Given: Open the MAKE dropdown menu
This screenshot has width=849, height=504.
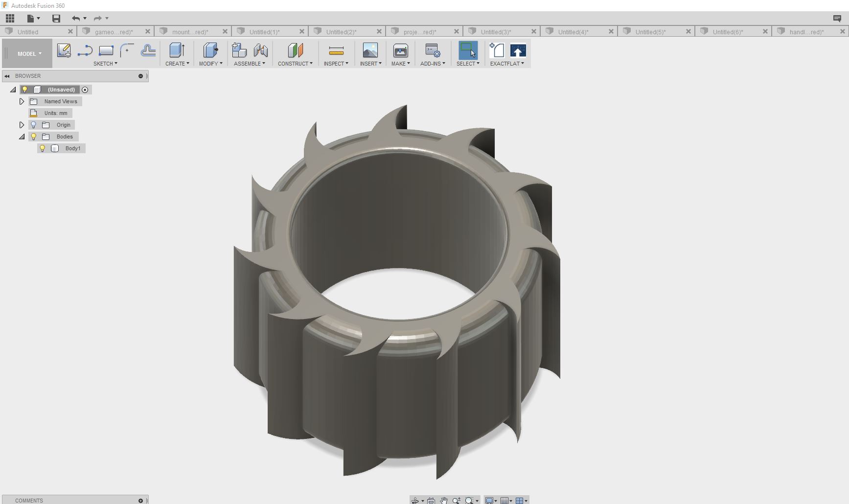Looking at the screenshot, I should click(400, 64).
